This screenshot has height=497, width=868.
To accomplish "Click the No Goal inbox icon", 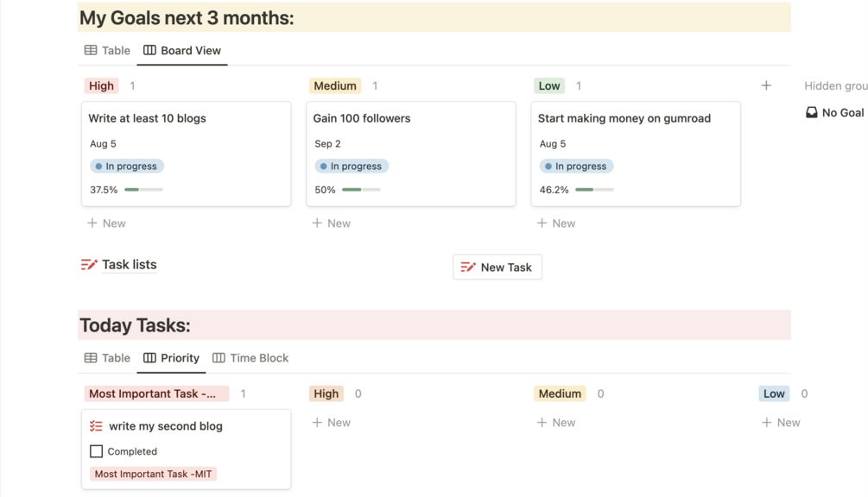I will (812, 112).
